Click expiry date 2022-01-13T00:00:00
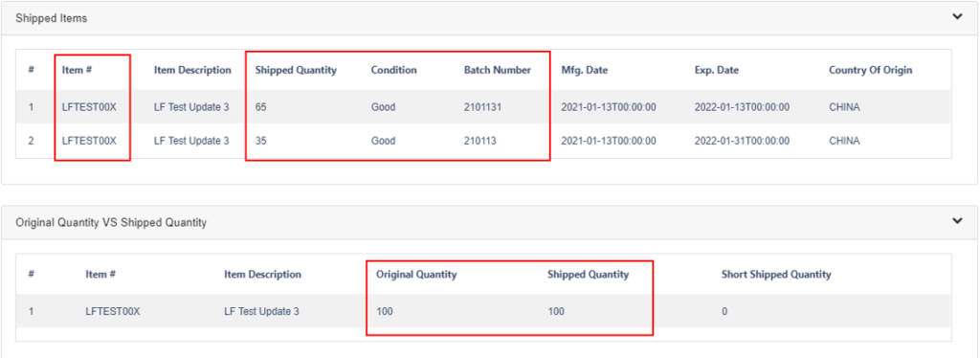980x358 pixels. [742, 107]
